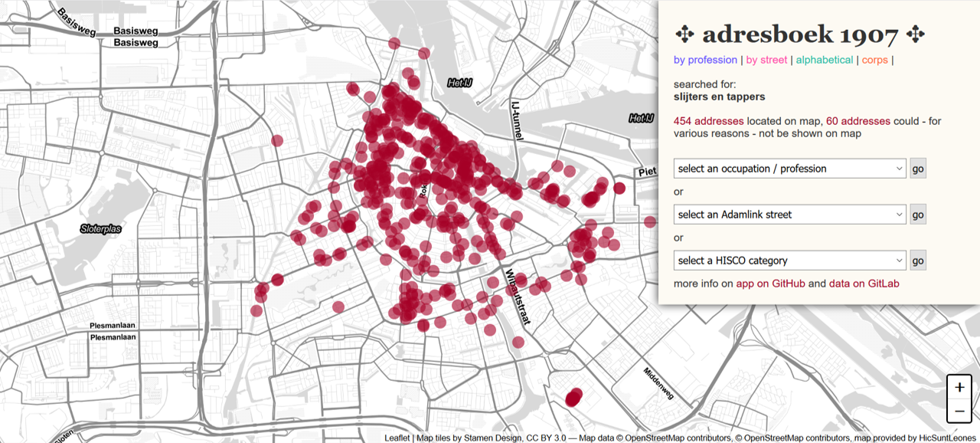Viewport: 980px width, 443px height.
Task: Zoom out with the minus button
Action: coord(959,412)
